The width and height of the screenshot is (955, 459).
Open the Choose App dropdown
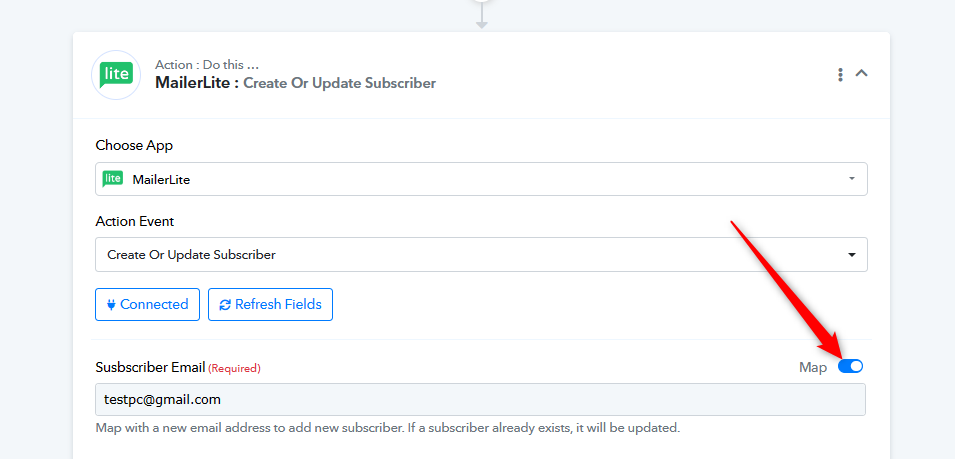click(x=481, y=179)
